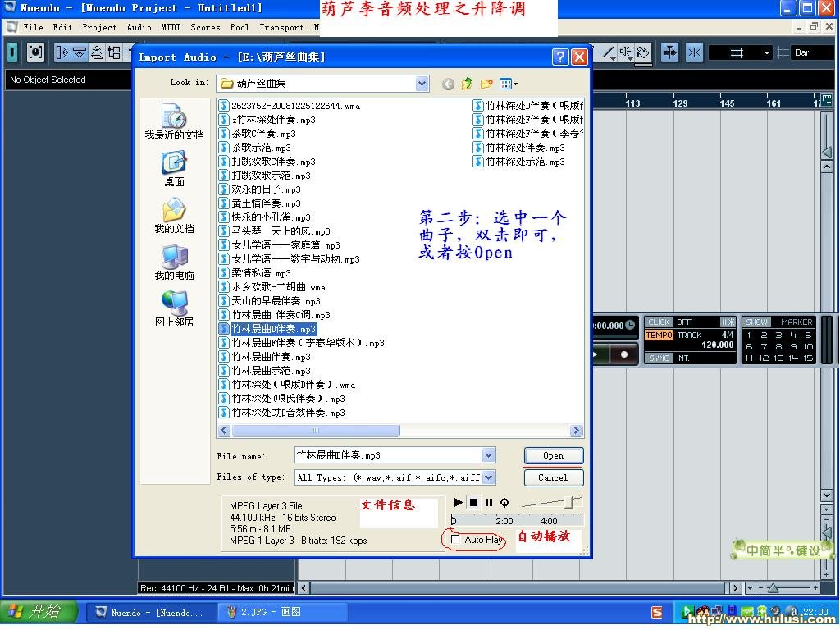The height and width of the screenshot is (630, 840).
Task: Select the Play speaker tool in Nuendo toolbar
Action: point(625,52)
